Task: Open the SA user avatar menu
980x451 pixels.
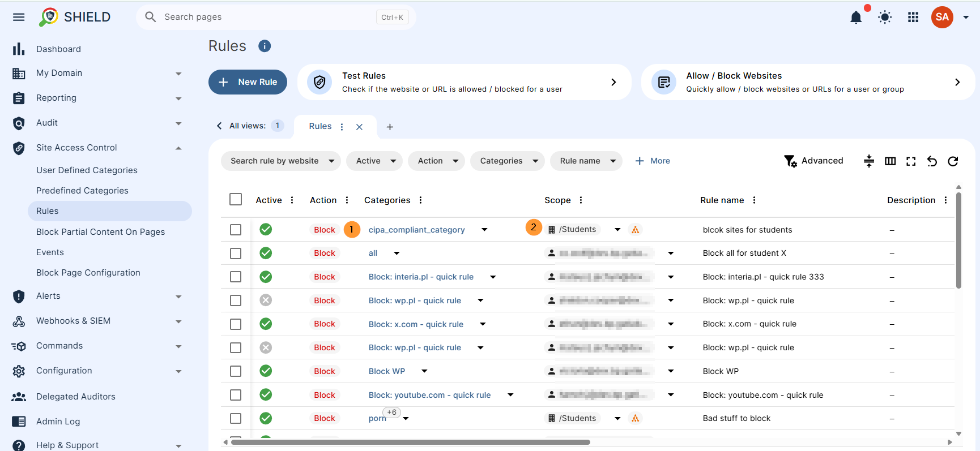Action: (942, 17)
